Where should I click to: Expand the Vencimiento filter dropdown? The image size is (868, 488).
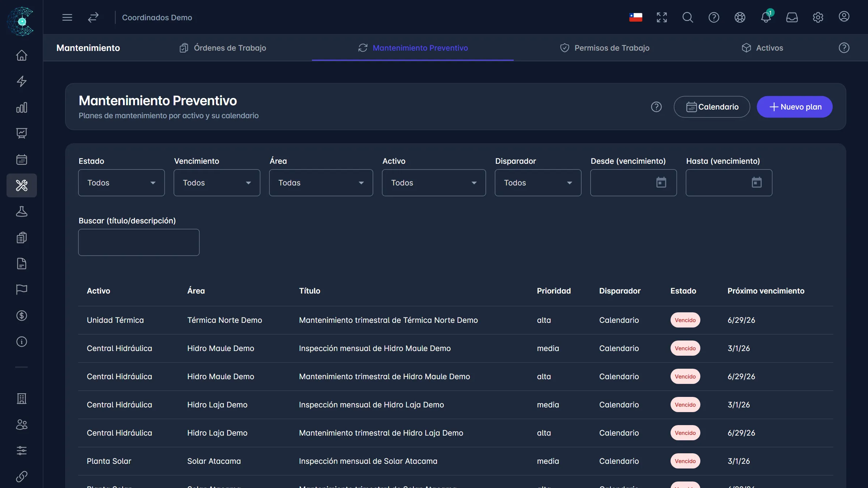click(217, 183)
